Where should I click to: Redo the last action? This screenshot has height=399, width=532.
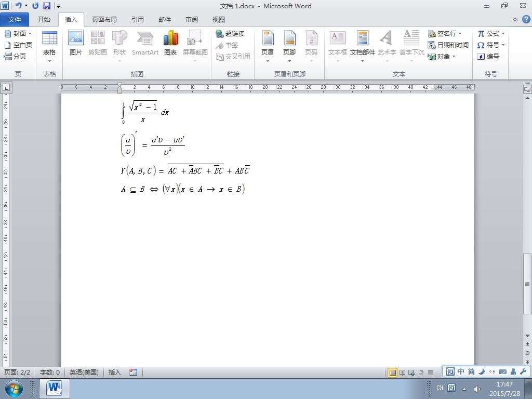(35, 6)
